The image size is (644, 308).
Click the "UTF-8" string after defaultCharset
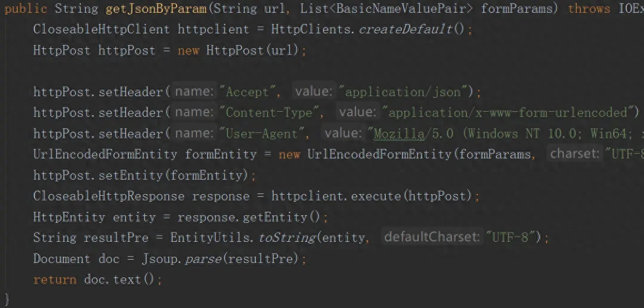(511, 238)
